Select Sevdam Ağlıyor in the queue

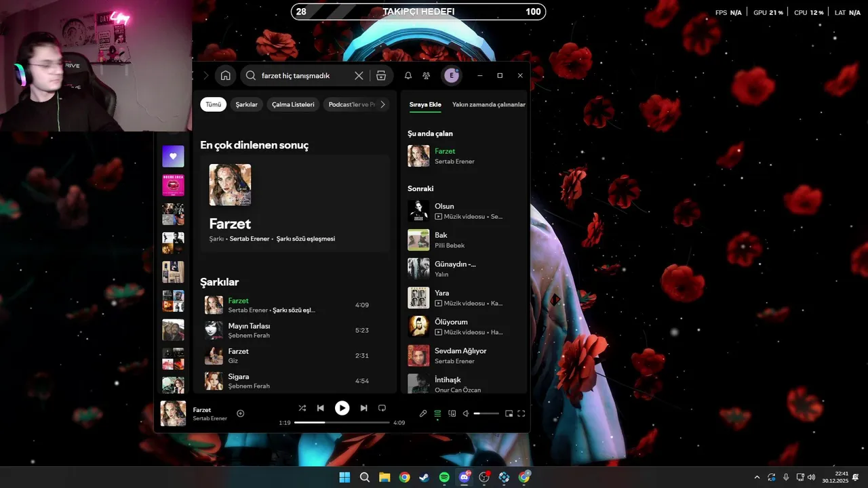coord(464,356)
